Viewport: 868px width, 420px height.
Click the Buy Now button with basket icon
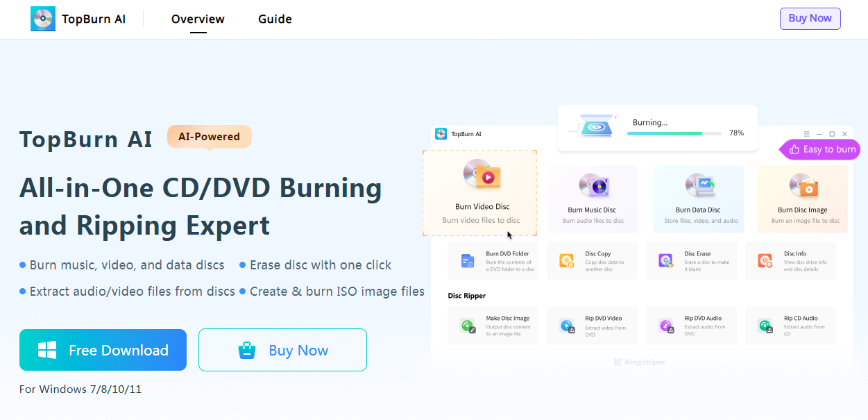(x=282, y=351)
